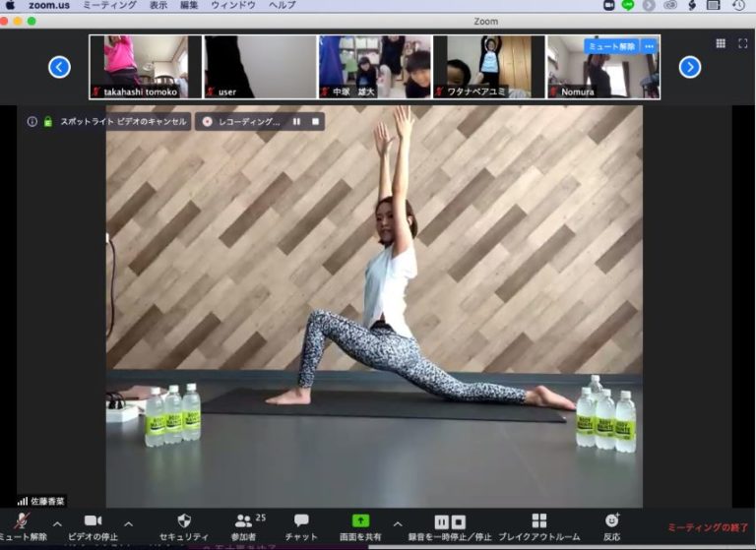Click the green share screen icon
756x550 pixels.
click(360, 520)
